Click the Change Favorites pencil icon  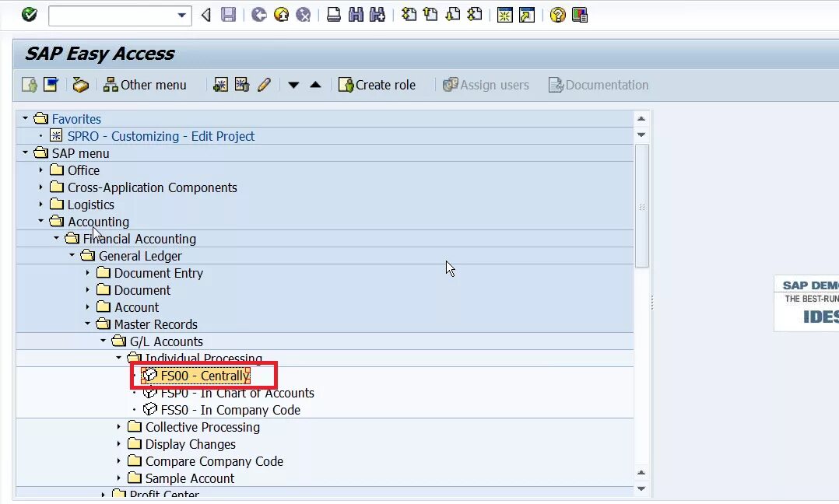[264, 85]
